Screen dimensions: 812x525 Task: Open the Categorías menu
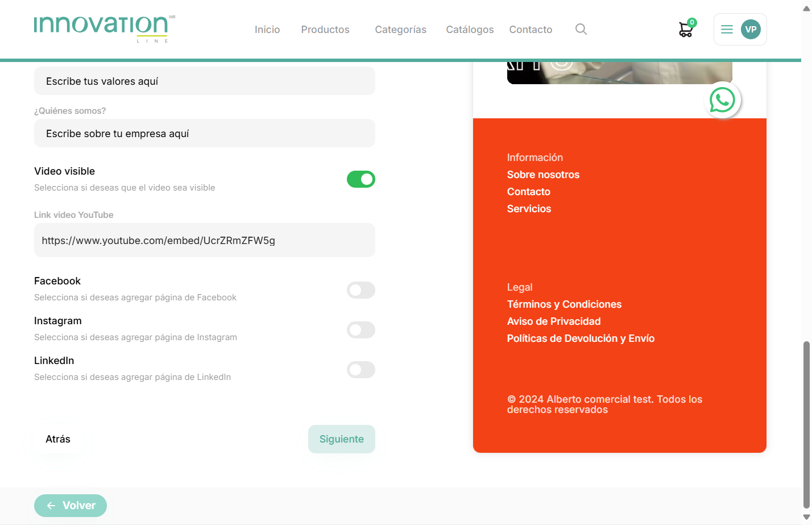point(401,30)
